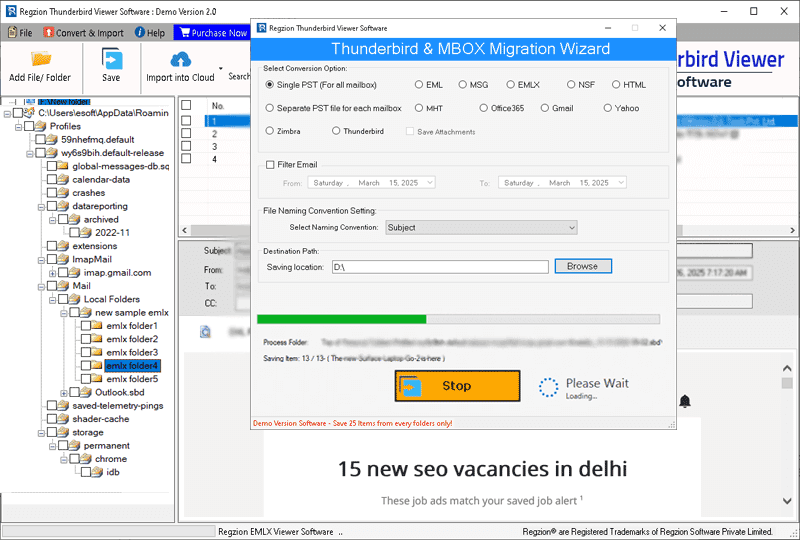Click the emlx folder3 folder icon
The width and height of the screenshot is (800, 540).
(x=96, y=352)
